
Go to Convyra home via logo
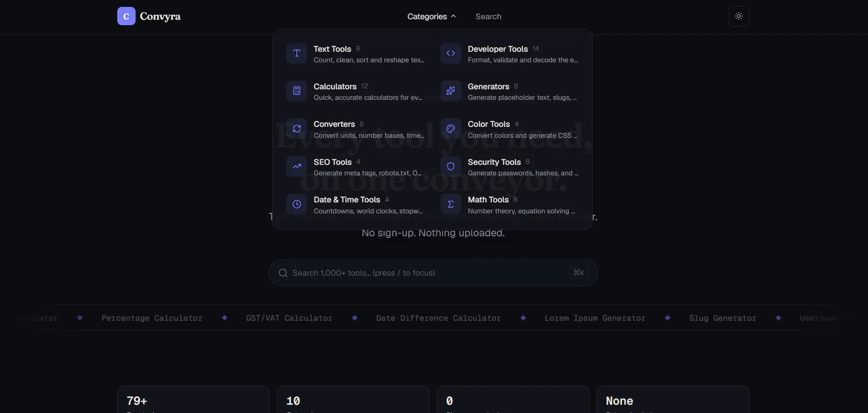tap(149, 16)
